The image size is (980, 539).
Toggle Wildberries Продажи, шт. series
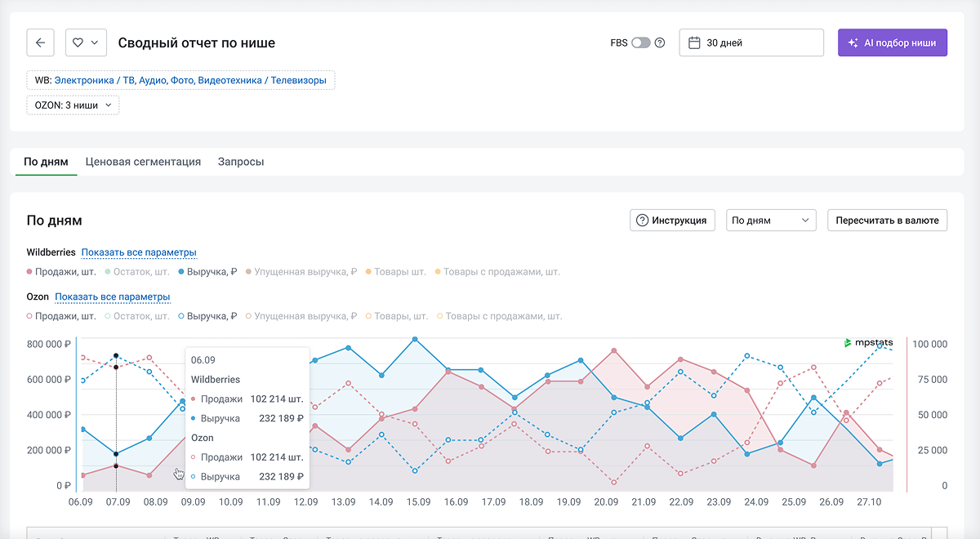[61, 272]
